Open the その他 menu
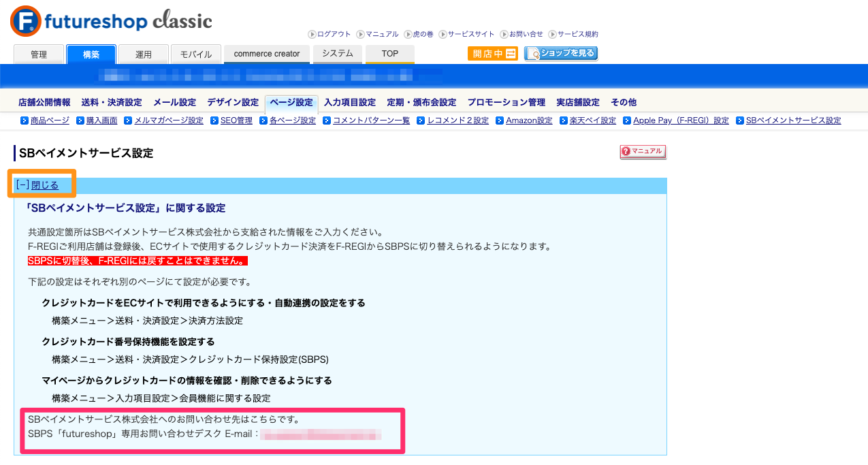 tap(624, 103)
